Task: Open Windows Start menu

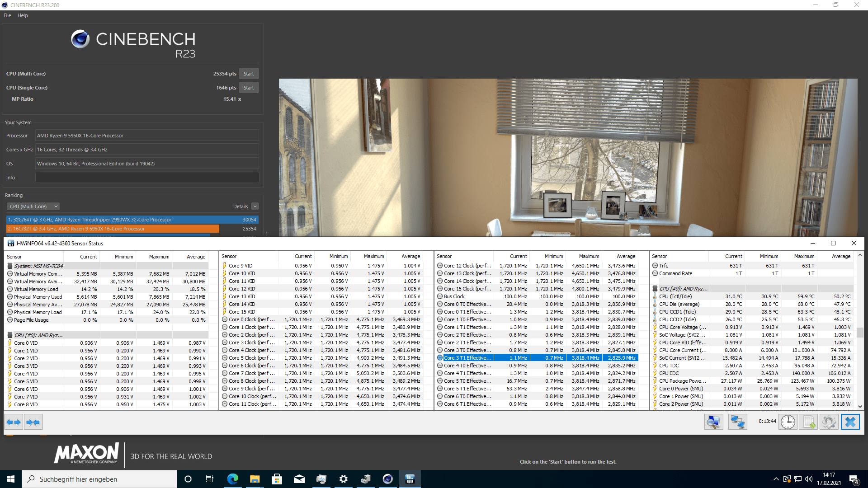Action: tap(11, 479)
